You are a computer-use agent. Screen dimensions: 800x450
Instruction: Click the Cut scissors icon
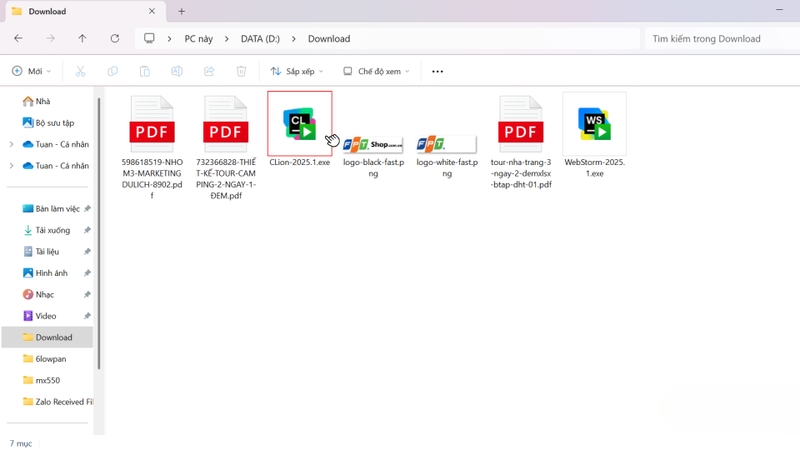pos(80,71)
